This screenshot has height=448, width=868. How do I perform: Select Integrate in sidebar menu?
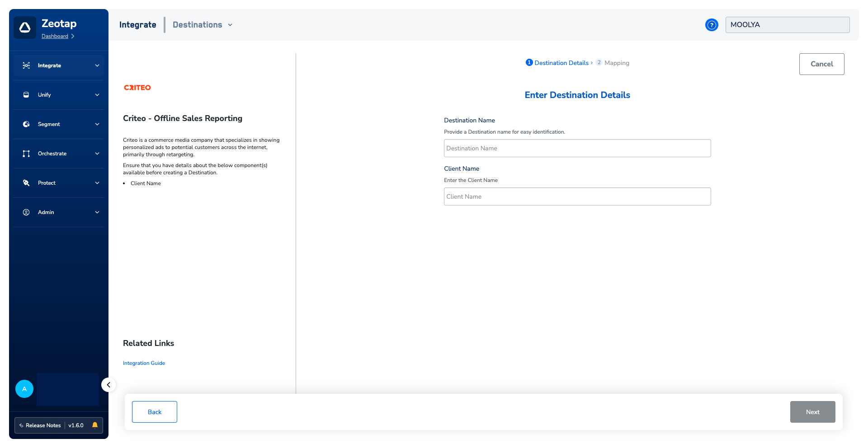coord(59,65)
